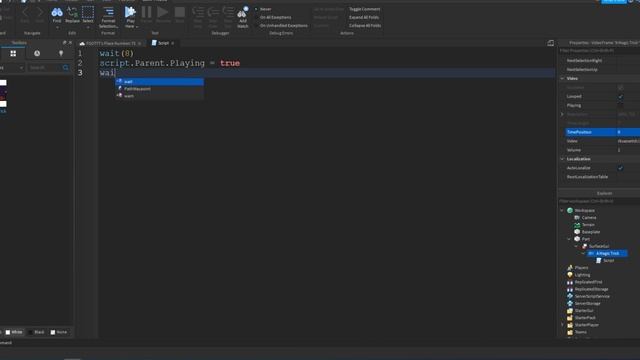The width and height of the screenshot is (640, 360).
Task: Choose the 'warn' autocomplete suggestion
Action: click(160, 96)
